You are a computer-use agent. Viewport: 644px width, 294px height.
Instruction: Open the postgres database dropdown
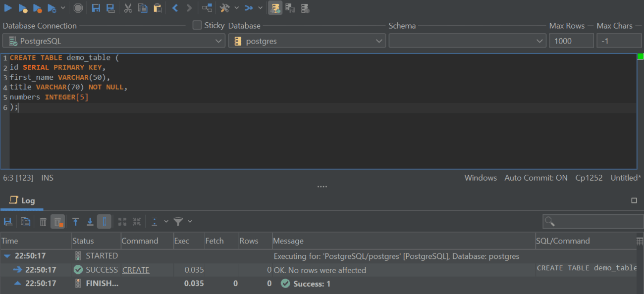coord(379,41)
